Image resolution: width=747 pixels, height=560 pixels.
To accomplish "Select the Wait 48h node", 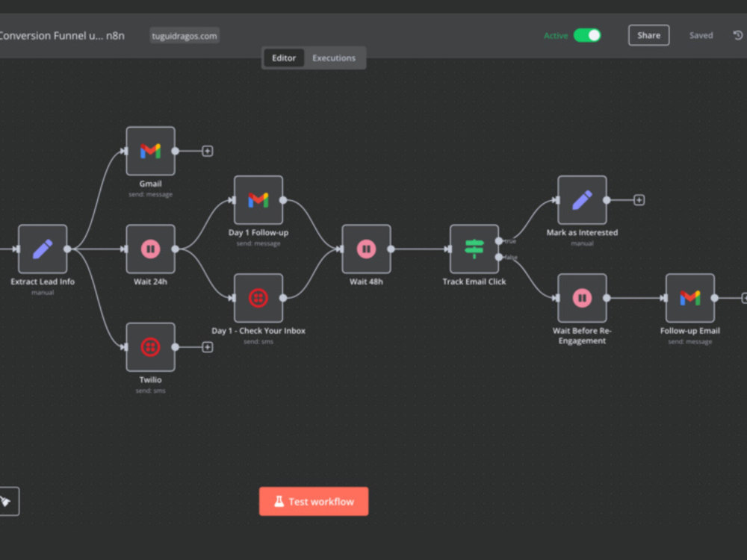I will [x=366, y=249].
